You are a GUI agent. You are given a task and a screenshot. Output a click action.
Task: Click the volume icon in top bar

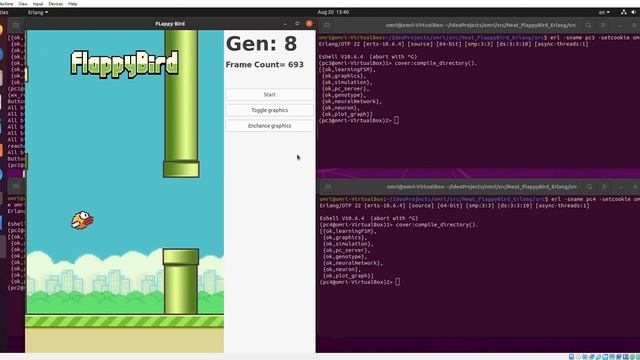[x=634, y=12]
